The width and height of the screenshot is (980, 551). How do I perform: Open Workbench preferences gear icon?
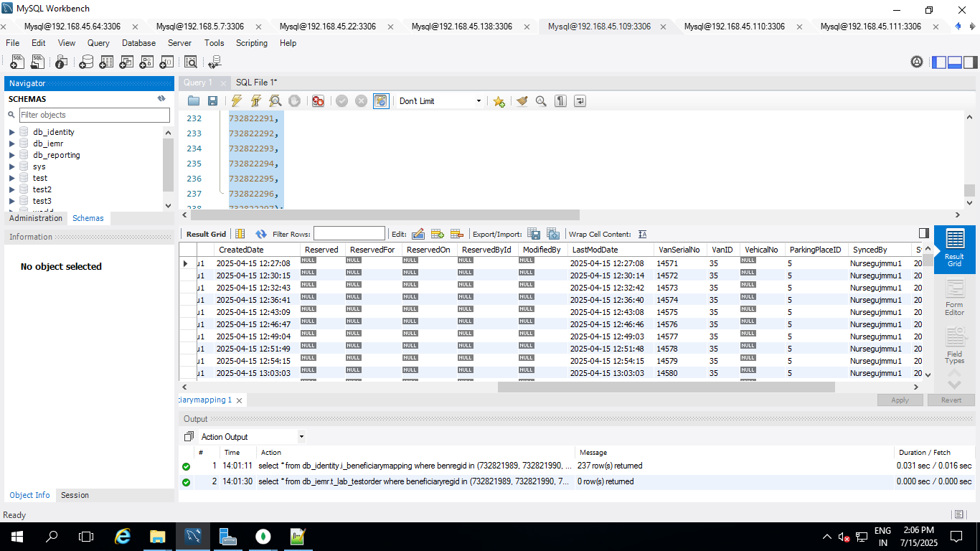[x=917, y=62]
